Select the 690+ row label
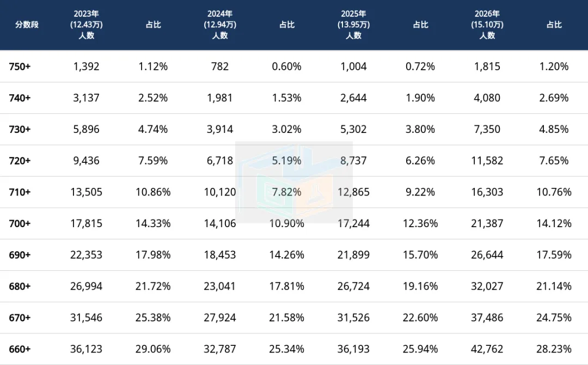The image size is (588, 365). tap(20, 255)
